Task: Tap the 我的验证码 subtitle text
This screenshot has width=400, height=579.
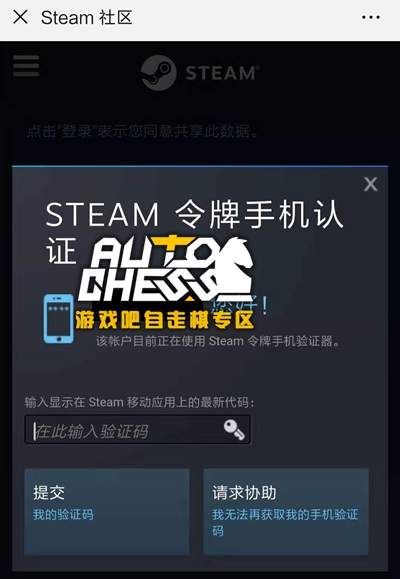Action: [x=63, y=514]
